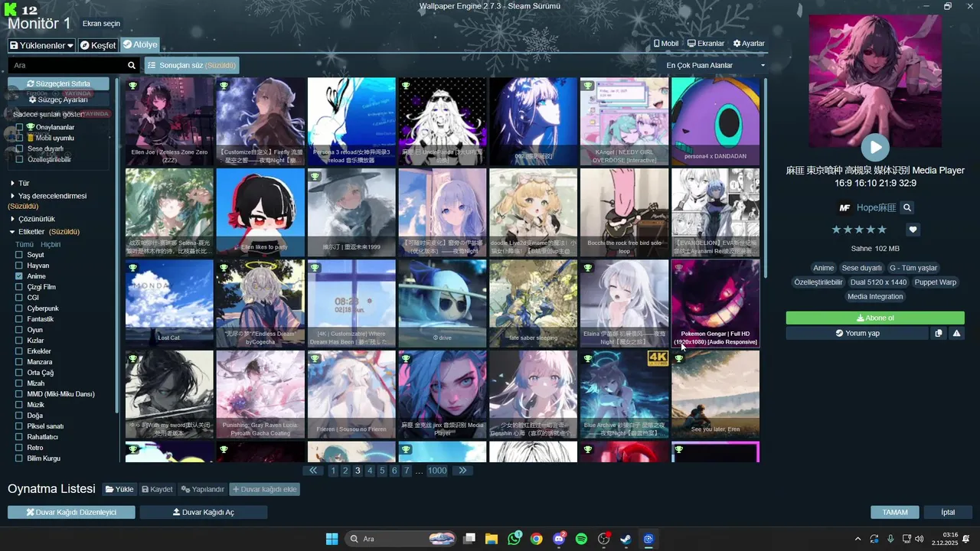
Task: Open the Windows Start menu
Action: click(x=332, y=539)
